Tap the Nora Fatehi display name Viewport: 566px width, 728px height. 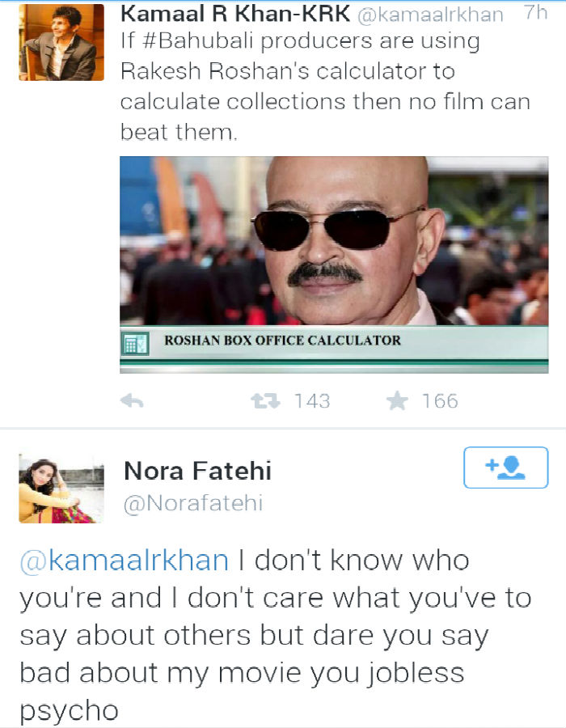(x=197, y=471)
